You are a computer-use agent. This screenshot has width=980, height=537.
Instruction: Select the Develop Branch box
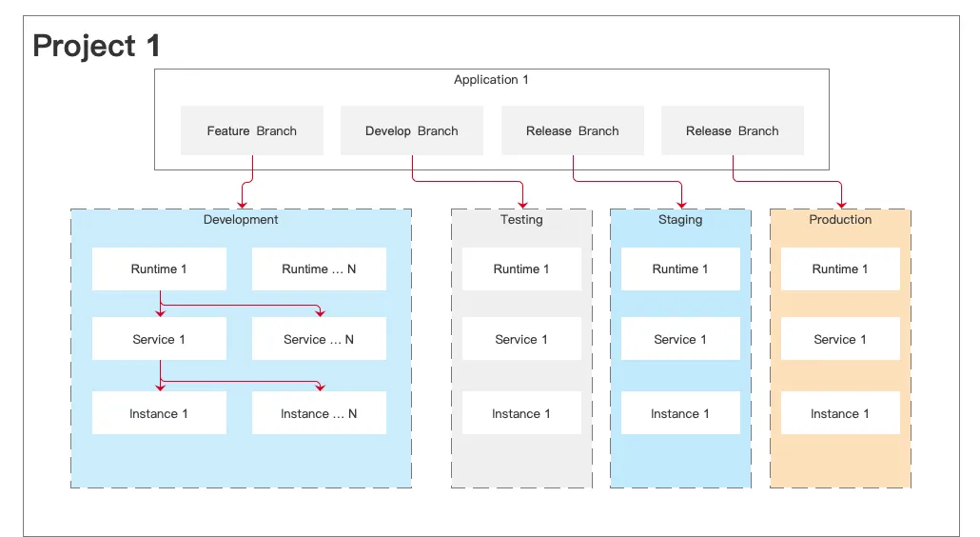point(412,130)
